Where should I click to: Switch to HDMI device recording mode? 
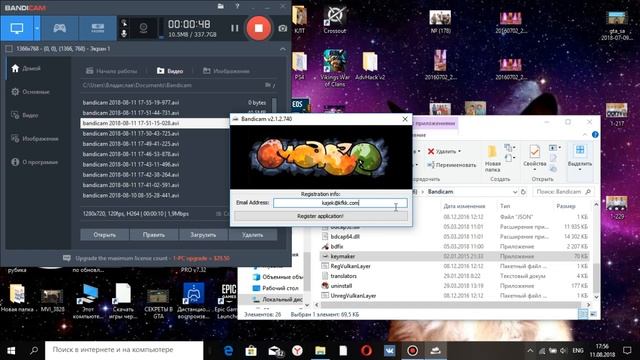tap(98, 28)
